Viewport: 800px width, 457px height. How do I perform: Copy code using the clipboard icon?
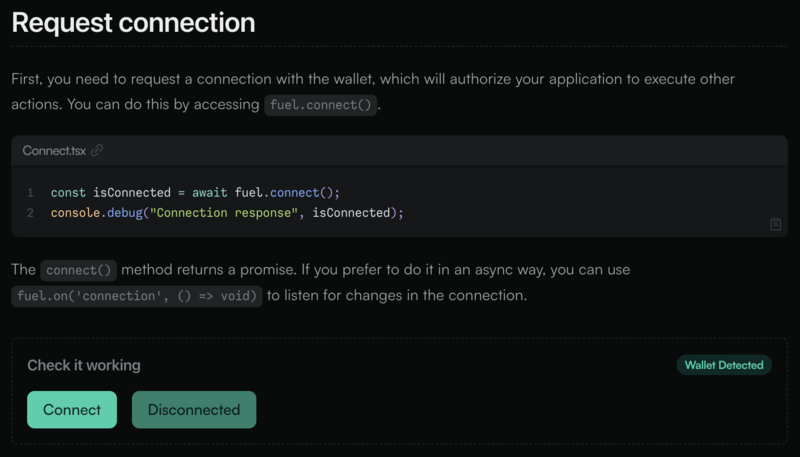coord(775,224)
